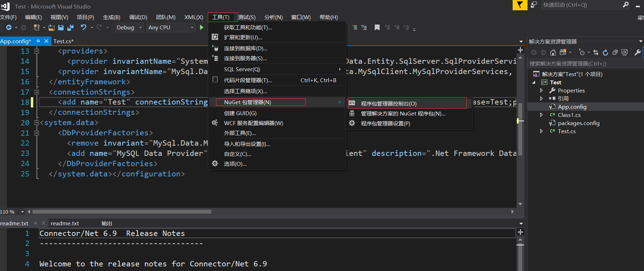Viewport: 644px width, 271px height.
Task: Expand the Class1.cs node
Action: (541, 115)
